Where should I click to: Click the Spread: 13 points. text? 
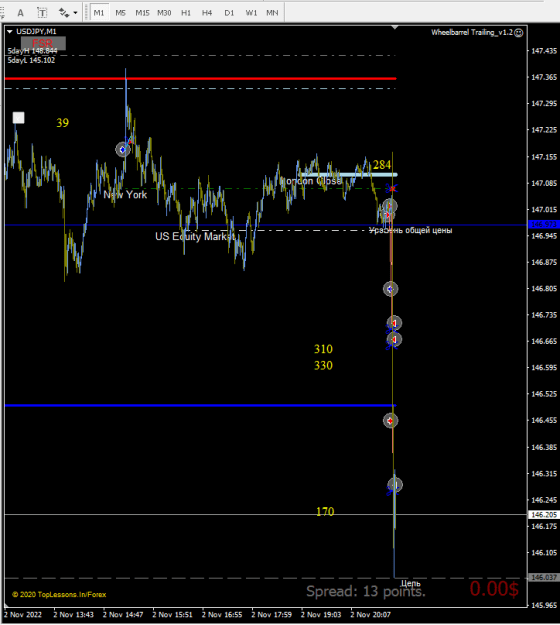click(366, 591)
